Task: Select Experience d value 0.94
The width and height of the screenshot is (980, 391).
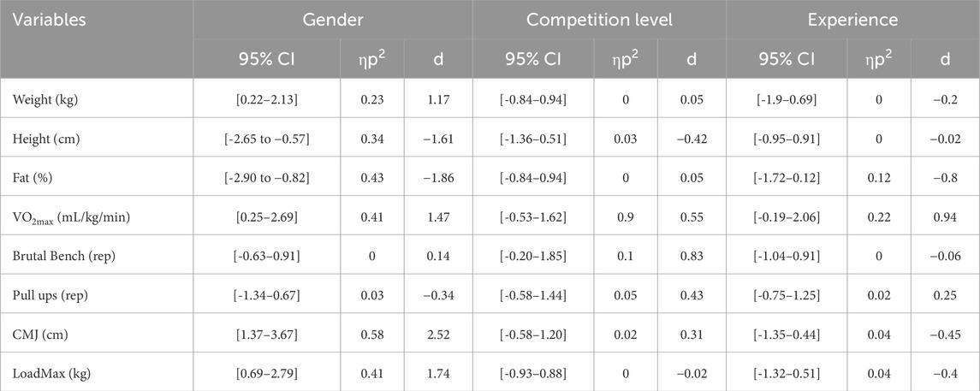Action: 945,215
